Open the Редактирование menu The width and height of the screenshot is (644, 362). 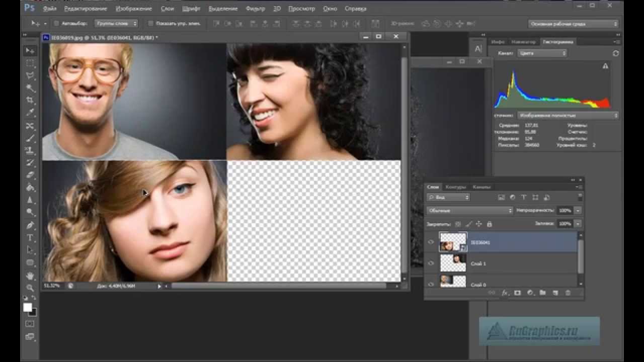coord(86,9)
